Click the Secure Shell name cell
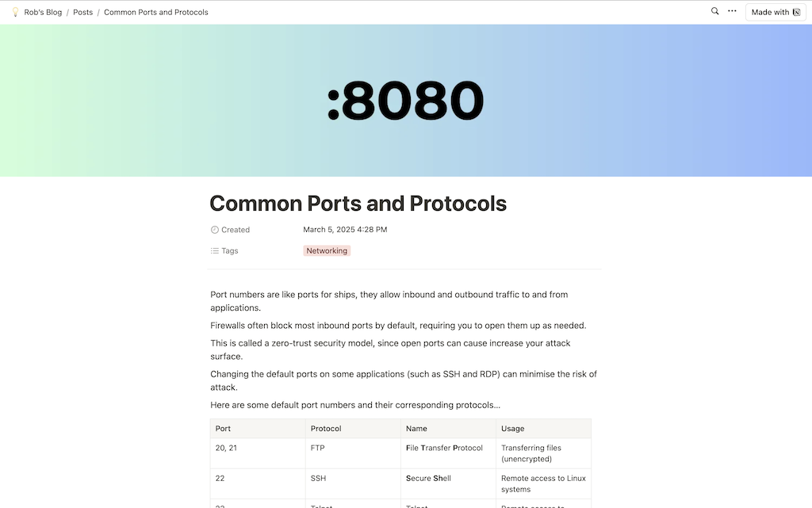 click(x=428, y=479)
